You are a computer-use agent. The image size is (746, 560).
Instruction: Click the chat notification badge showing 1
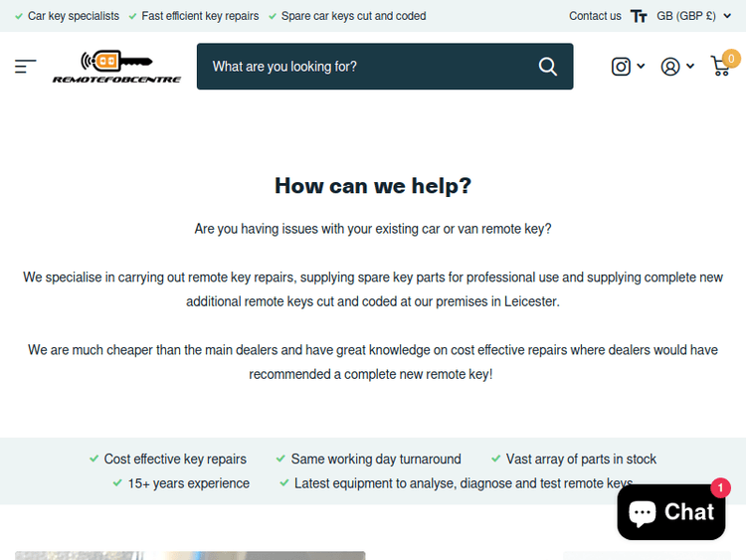click(720, 487)
